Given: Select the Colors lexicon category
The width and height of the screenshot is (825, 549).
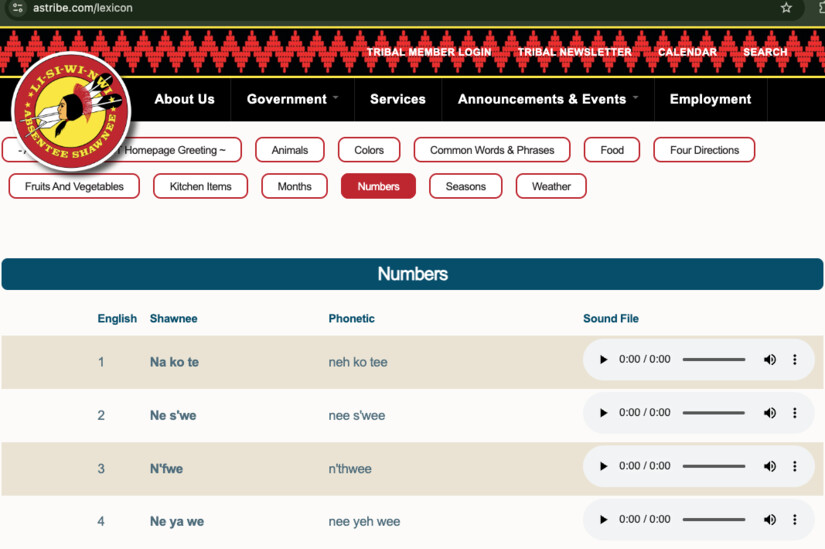Looking at the screenshot, I should [x=369, y=150].
